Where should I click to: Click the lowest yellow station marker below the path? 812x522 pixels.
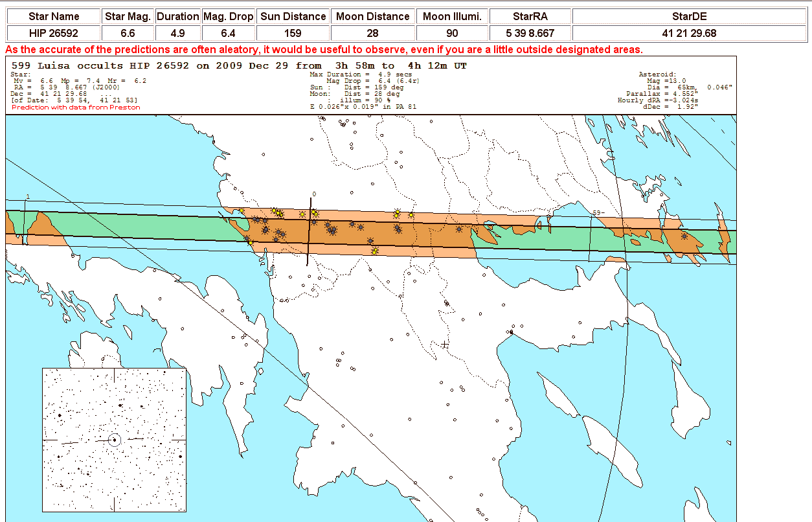click(374, 251)
